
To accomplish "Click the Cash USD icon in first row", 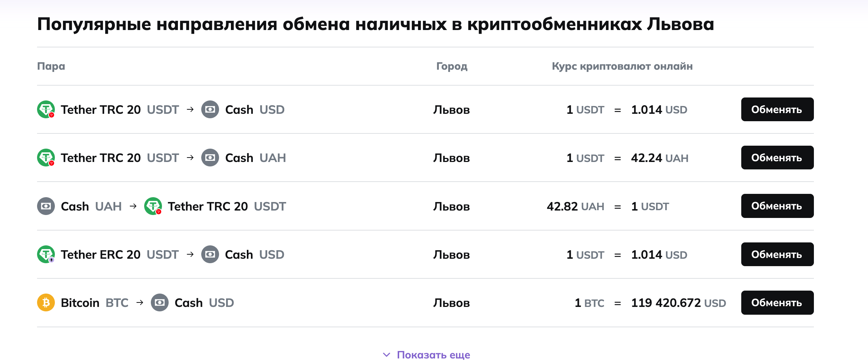I will coord(210,109).
